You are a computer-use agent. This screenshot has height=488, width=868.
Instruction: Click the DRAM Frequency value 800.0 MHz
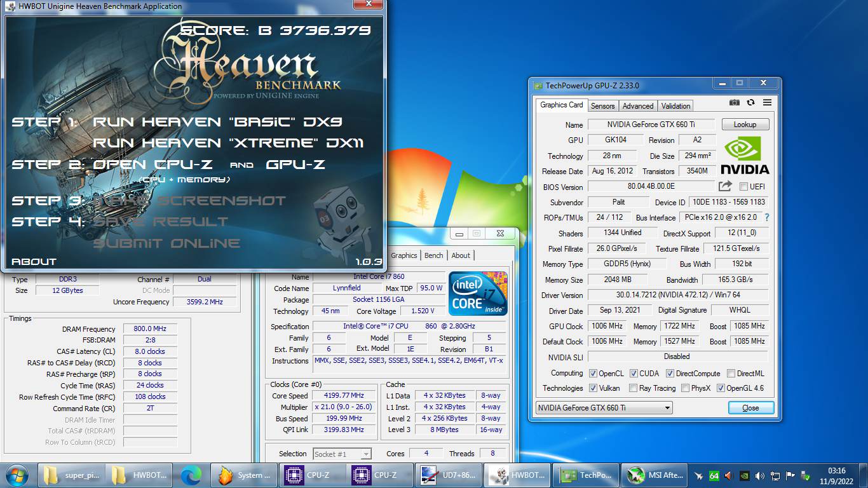150,329
